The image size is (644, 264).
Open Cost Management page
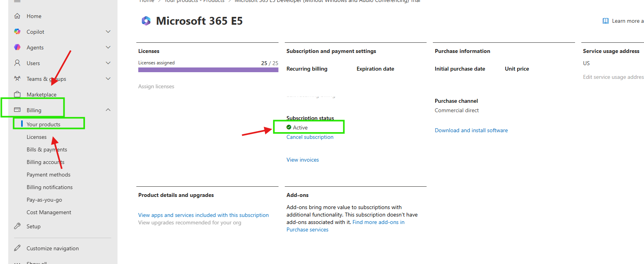(x=49, y=212)
